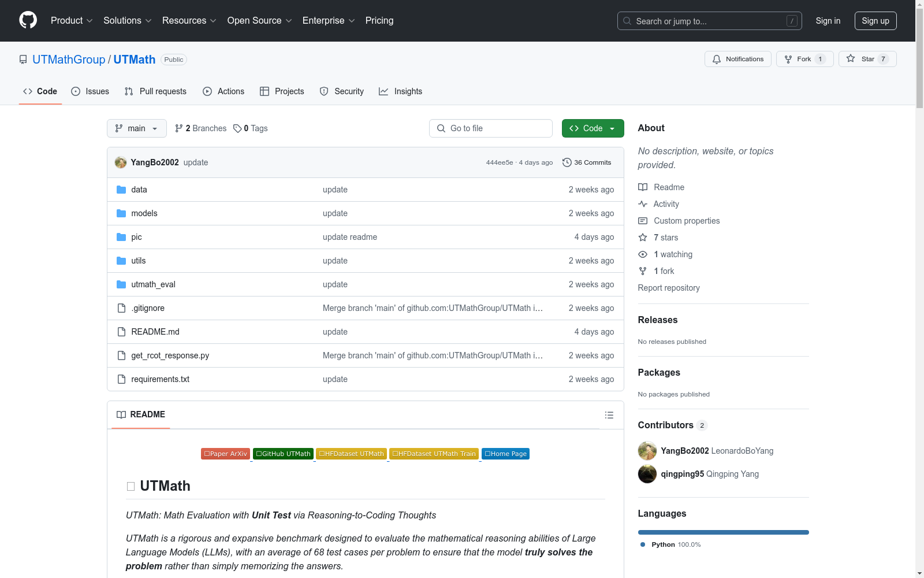Viewport: 924px width, 578px height.
Task: Expand the Product menu
Action: 72,21
